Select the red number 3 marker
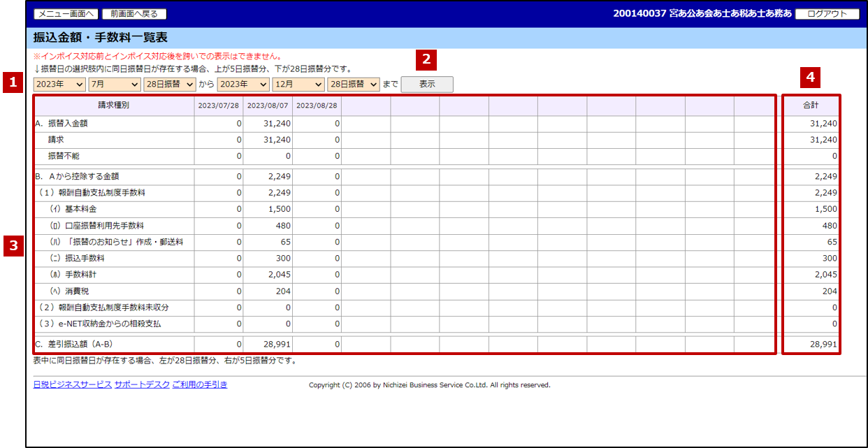The height and width of the screenshot is (448, 868). coord(13,246)
